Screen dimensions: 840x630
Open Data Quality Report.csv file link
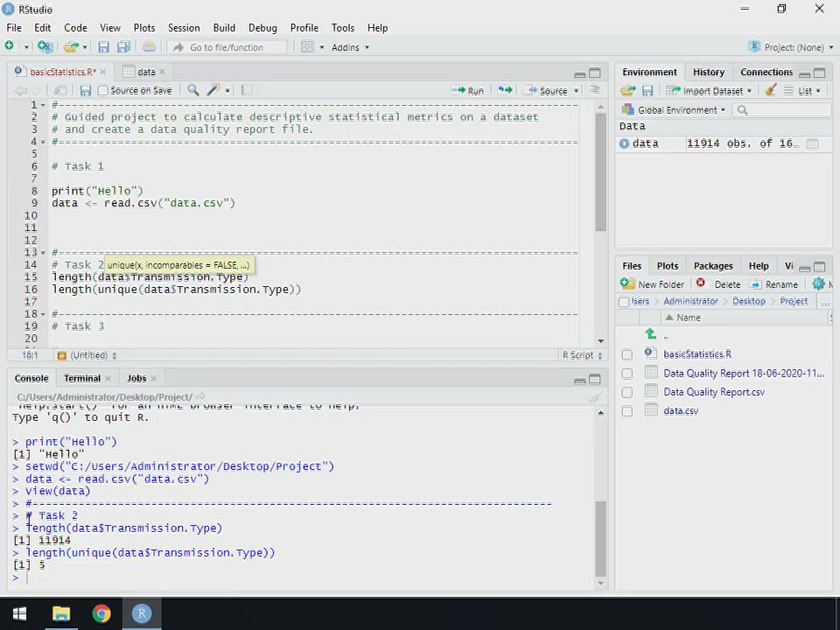pos(713,392)
